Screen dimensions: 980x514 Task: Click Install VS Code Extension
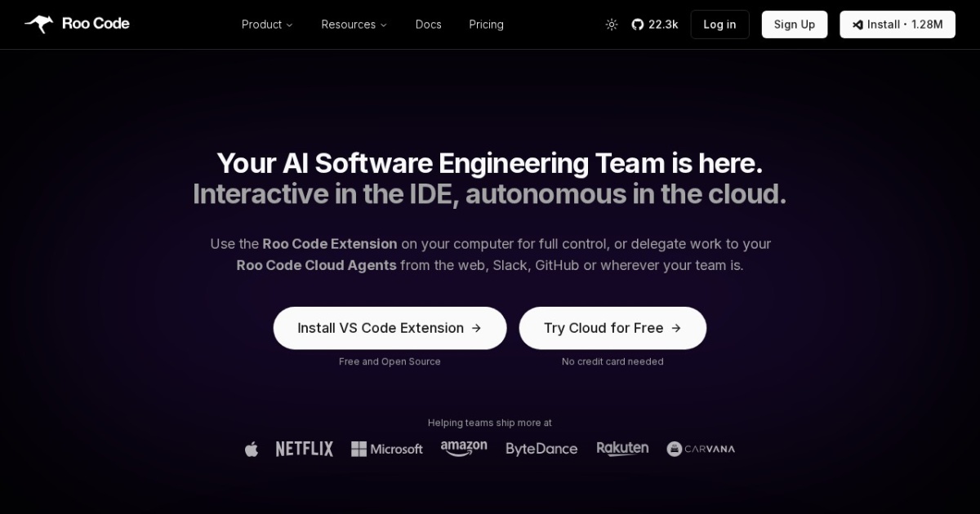[390, 328]
